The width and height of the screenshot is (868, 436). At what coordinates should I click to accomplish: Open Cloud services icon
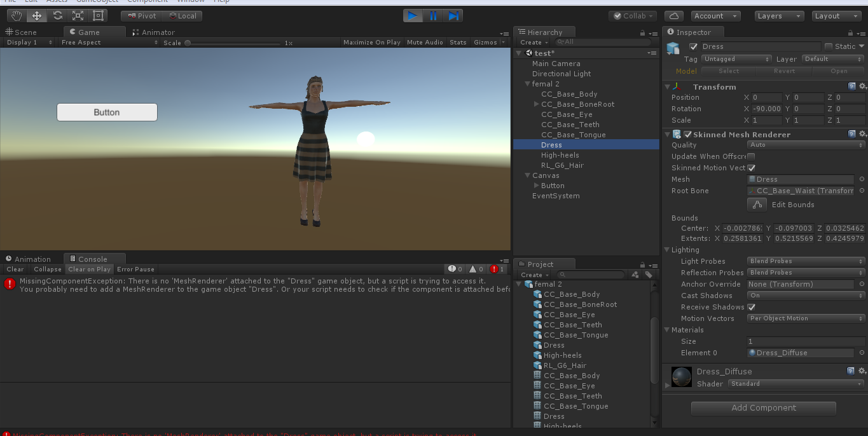[x=674, y=16]
